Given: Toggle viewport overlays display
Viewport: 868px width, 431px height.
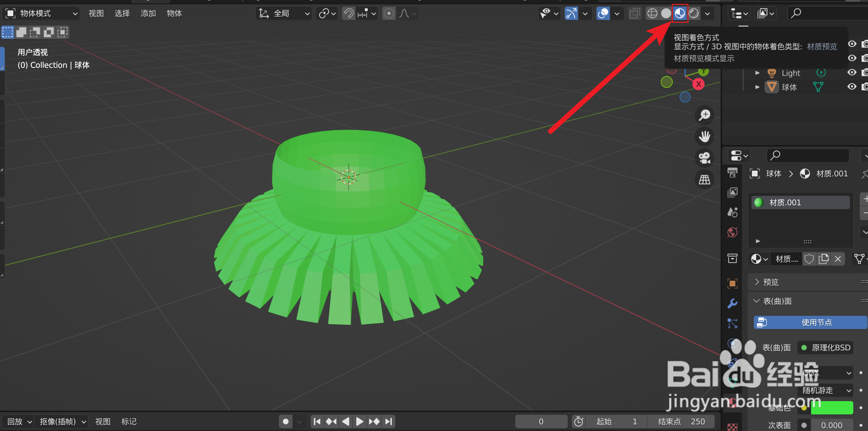Looking at the screenshot, I should (603, 13).
